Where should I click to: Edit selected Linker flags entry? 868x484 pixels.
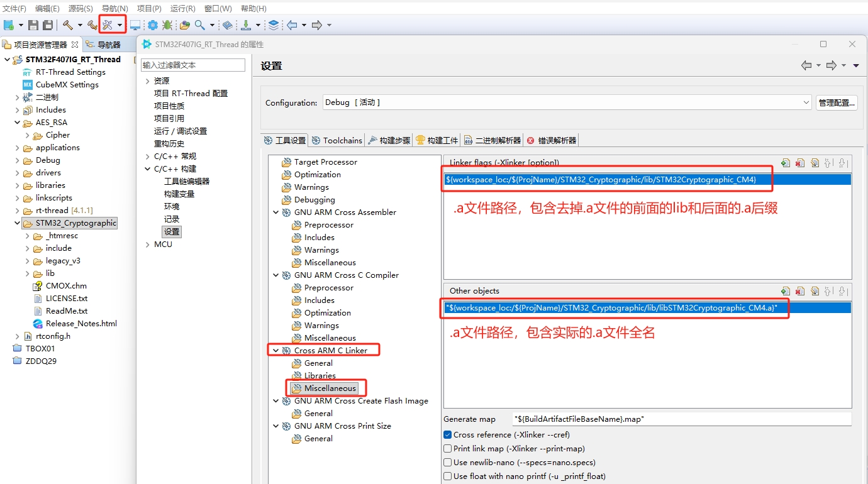tap(815, 163)
